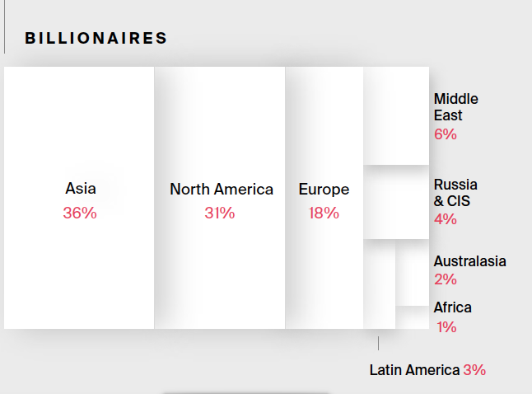Viewport: 532px width, 394px height.
Task: Click the Africa text label
Action: (x=453, y=307)
